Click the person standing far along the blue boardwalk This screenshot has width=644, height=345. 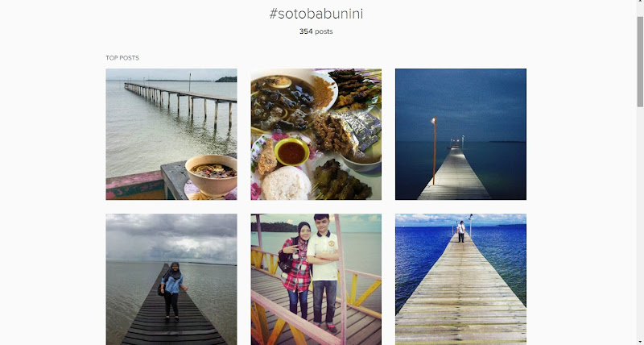[x=461, y=231]
